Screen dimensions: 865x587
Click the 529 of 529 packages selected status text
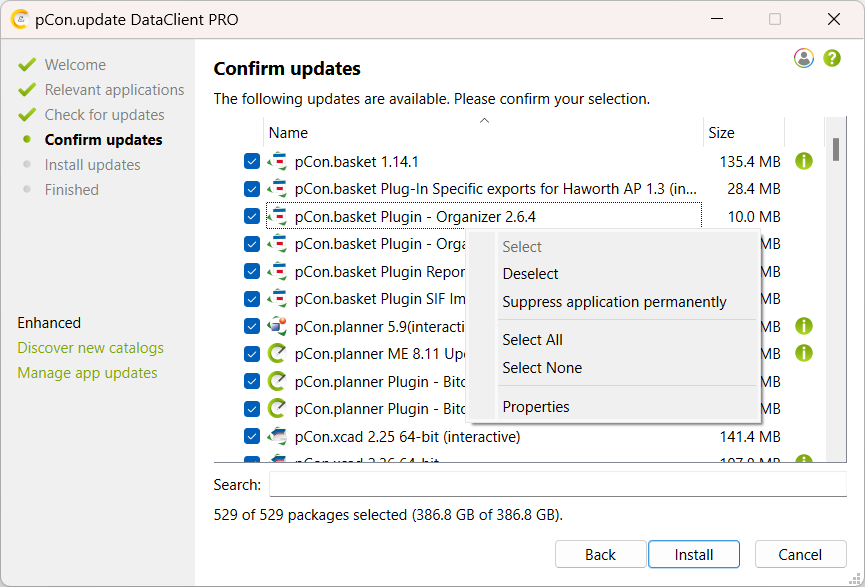coord(388,515)
